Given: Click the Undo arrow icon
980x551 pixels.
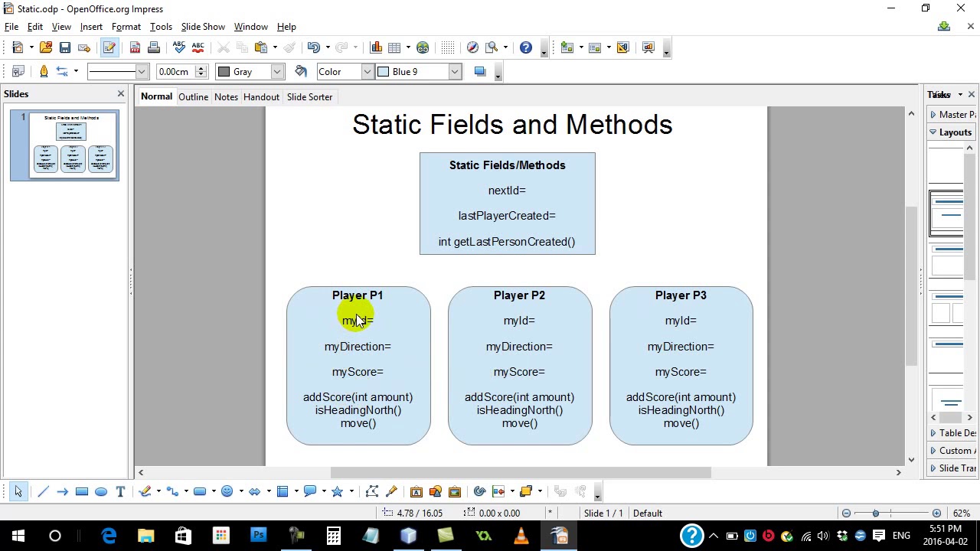Looking at the screenshot, I should [x=313, y=47].
